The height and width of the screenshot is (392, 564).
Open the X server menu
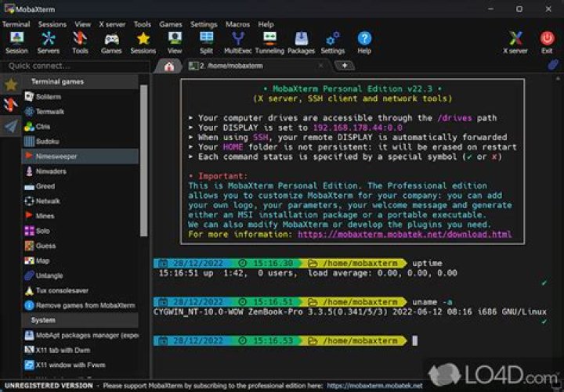(x=112, y=24)
